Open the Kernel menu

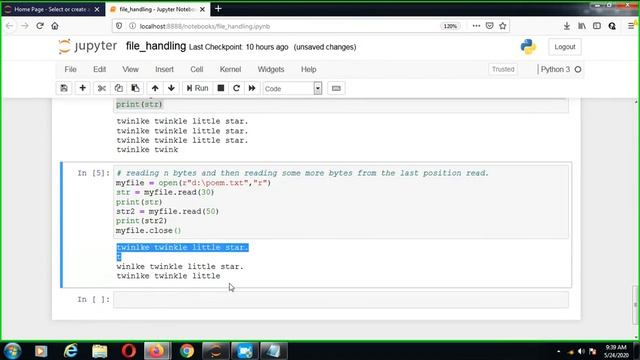(x=230, y=69)
